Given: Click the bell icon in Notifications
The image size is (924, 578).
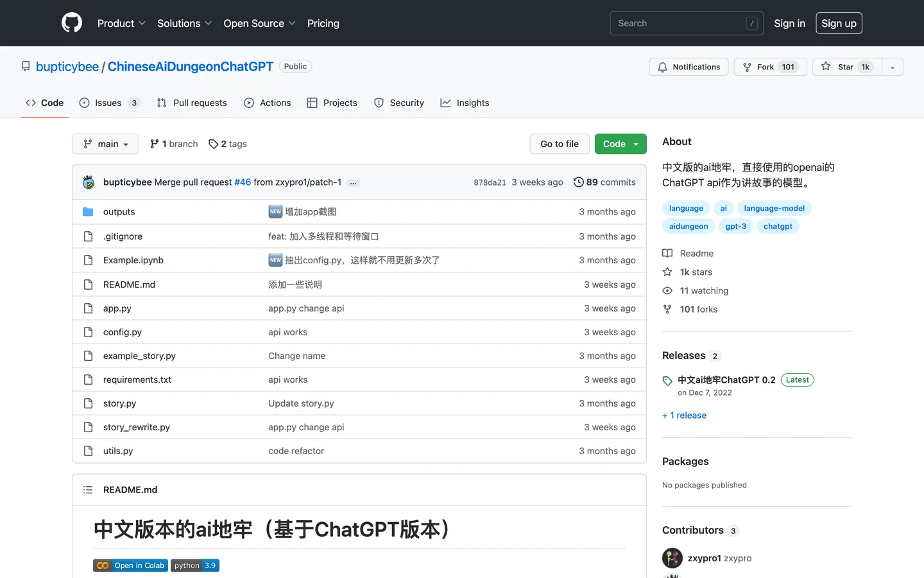Looking at the screenshot, I should coord(662,67).
